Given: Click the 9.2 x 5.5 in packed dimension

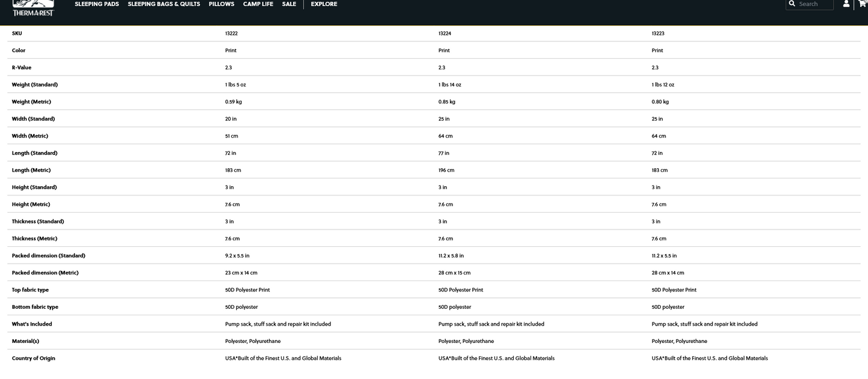Looking at the screenshot, I should click(x=237, y=256).
